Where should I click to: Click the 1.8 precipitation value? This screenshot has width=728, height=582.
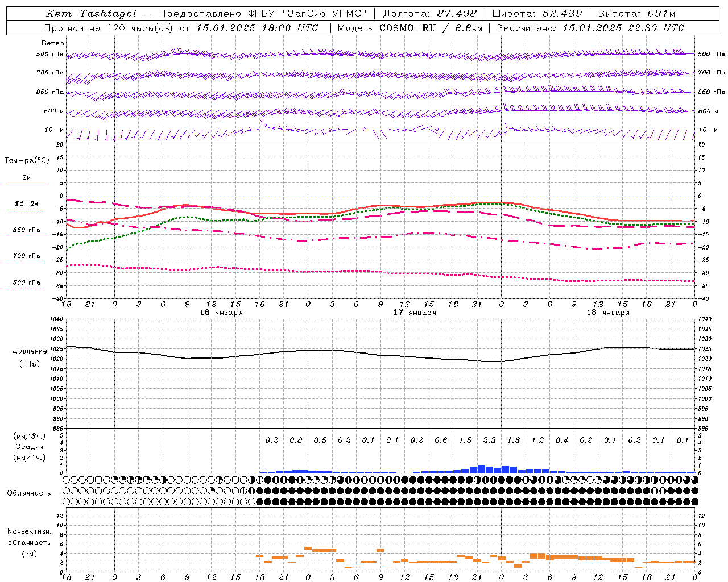click(513, 440)
